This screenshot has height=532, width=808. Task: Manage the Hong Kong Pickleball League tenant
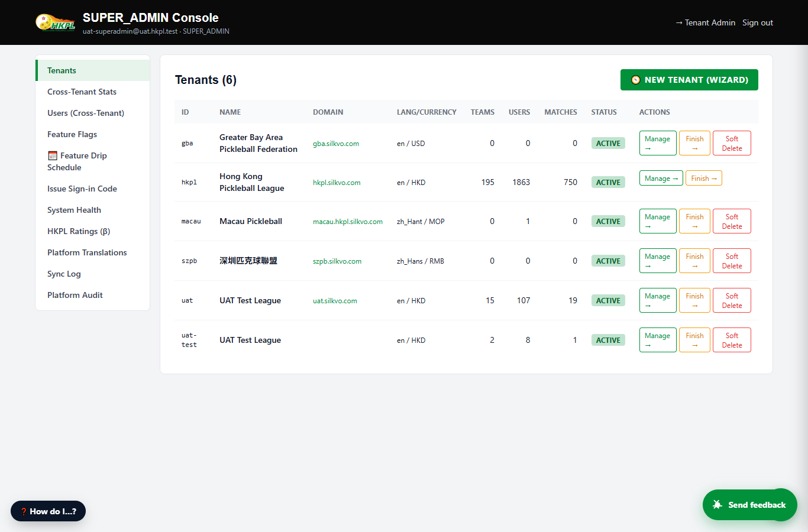(x=661, y=178)
